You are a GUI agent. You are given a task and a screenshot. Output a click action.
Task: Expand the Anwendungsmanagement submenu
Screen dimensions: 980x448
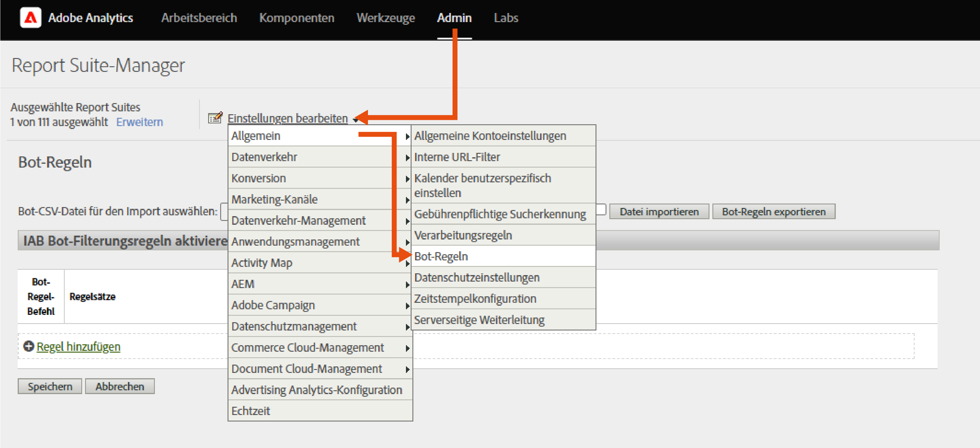[x=320, y=241]
